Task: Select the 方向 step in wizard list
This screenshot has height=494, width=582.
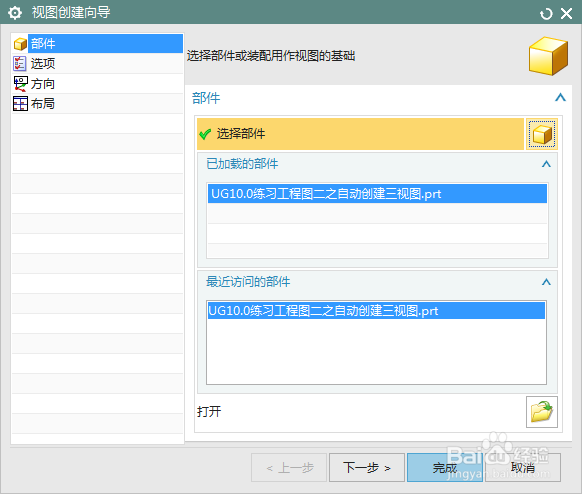Action: coord(98,84)
